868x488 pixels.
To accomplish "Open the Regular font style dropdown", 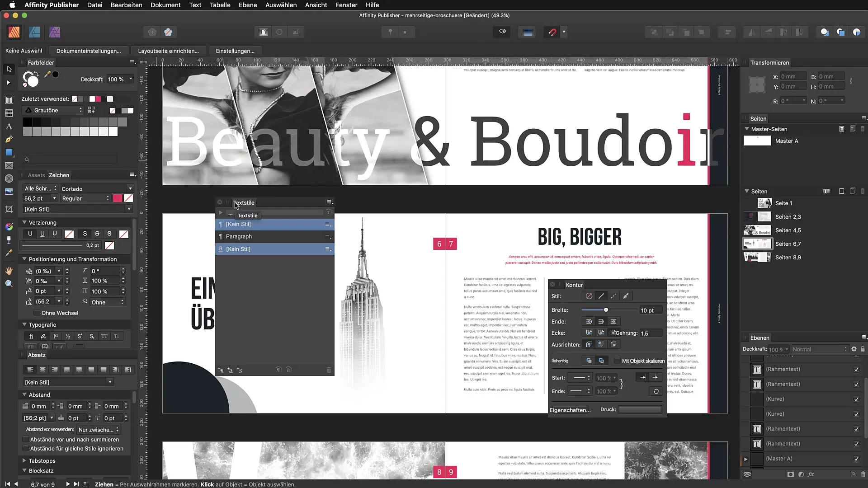I will (85, 198).
